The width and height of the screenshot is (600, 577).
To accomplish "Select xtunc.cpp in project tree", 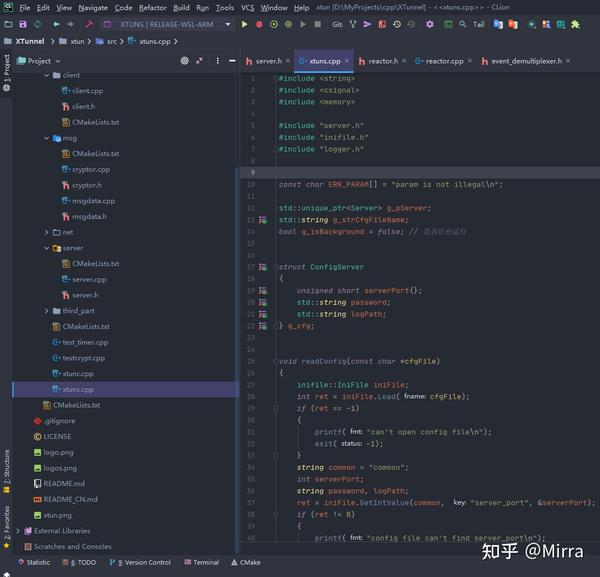I will pyautogui.click(x=78, y=374).
